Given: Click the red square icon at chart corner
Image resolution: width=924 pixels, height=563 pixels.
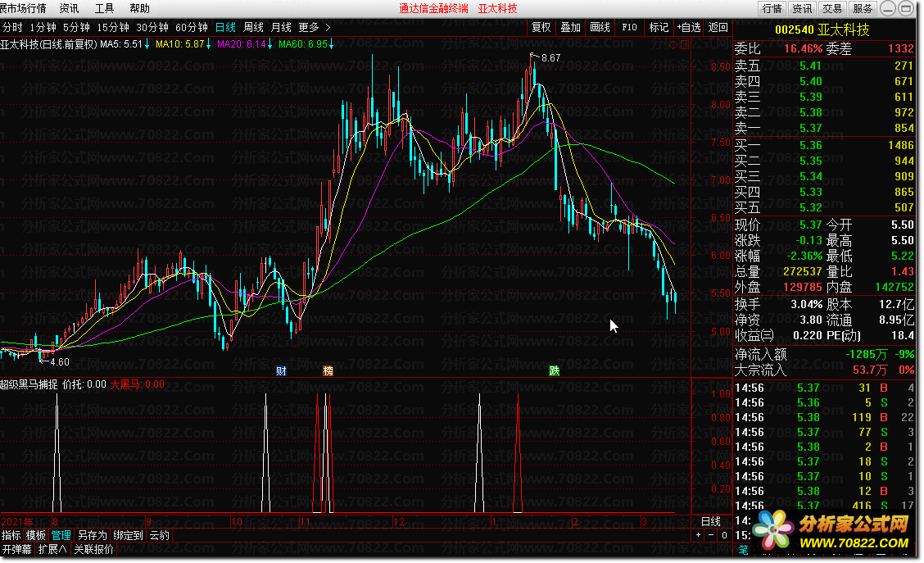Looking at the screenshot, I should pos(684,45).
